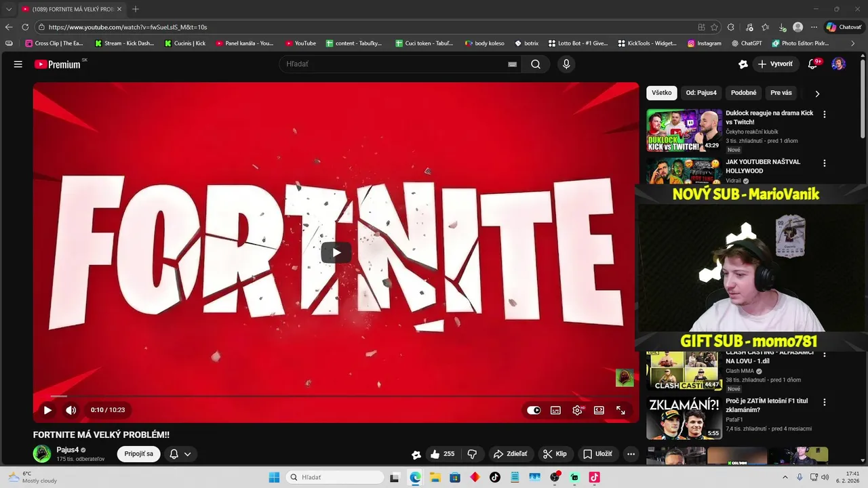Select the Pre vás filter chip
This screenshot has height=488, width=868.
(781, 93)
